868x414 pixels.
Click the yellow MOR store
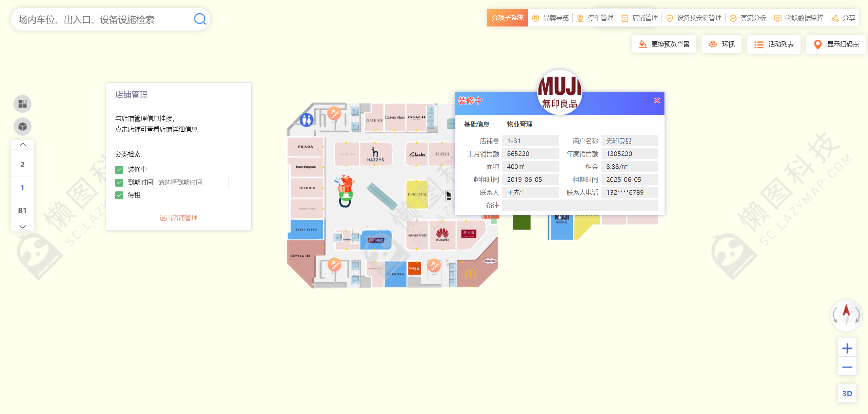pyautogui.click(x=417, y=194)
